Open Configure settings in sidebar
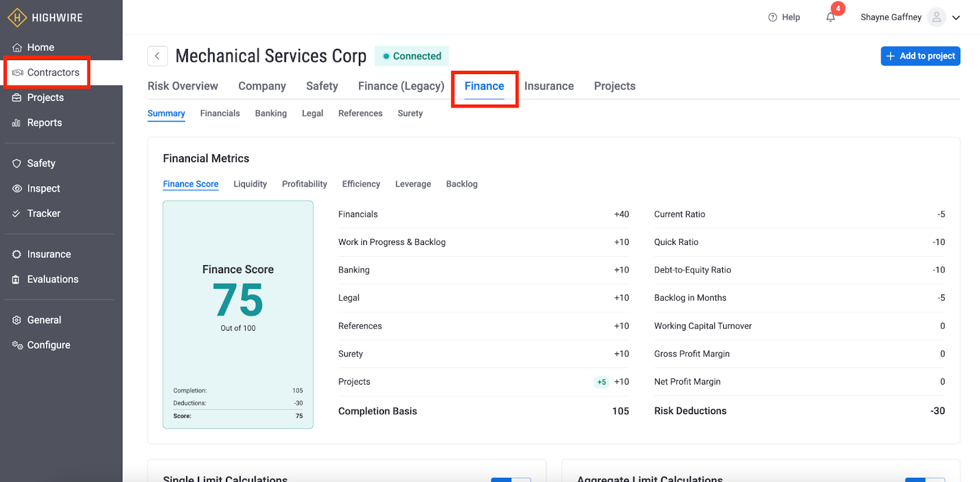980x482 pixels. [x=48, y=345]
